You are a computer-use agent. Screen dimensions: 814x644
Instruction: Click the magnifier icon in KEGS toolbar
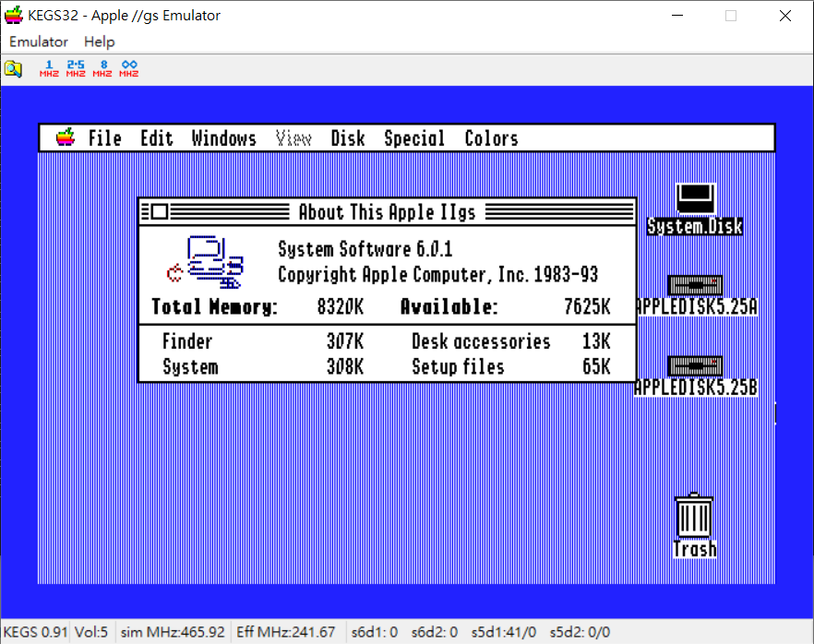[14, 68]
